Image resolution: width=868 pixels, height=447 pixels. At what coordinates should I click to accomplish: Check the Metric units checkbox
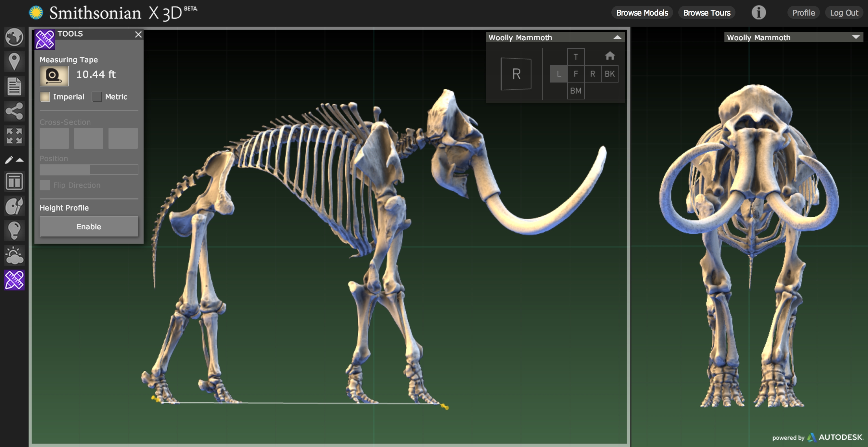(x=97, y=97)
